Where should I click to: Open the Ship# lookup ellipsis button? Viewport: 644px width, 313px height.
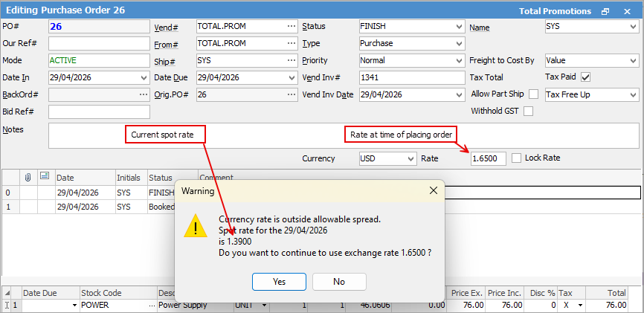click(292, 60)
